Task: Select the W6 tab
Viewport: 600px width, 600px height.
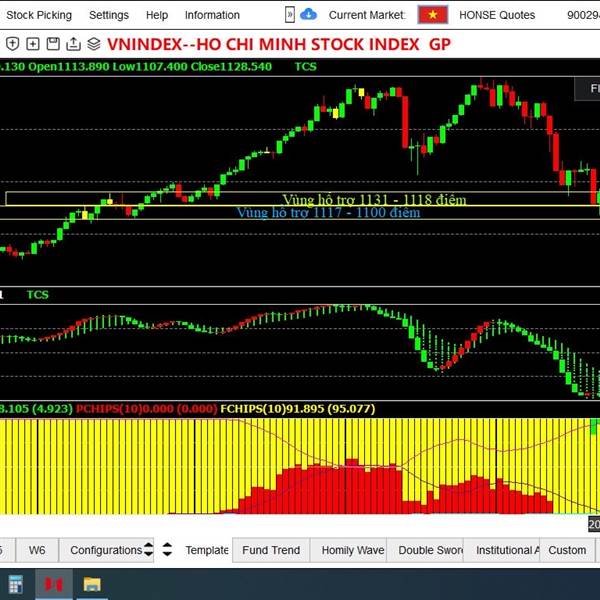Action: click(x=37, y=550)
